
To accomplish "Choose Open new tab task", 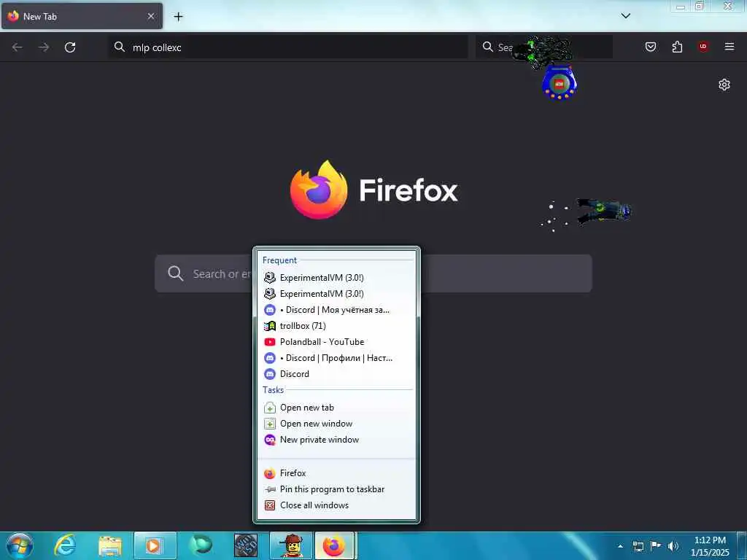I will tap(336, 408).
